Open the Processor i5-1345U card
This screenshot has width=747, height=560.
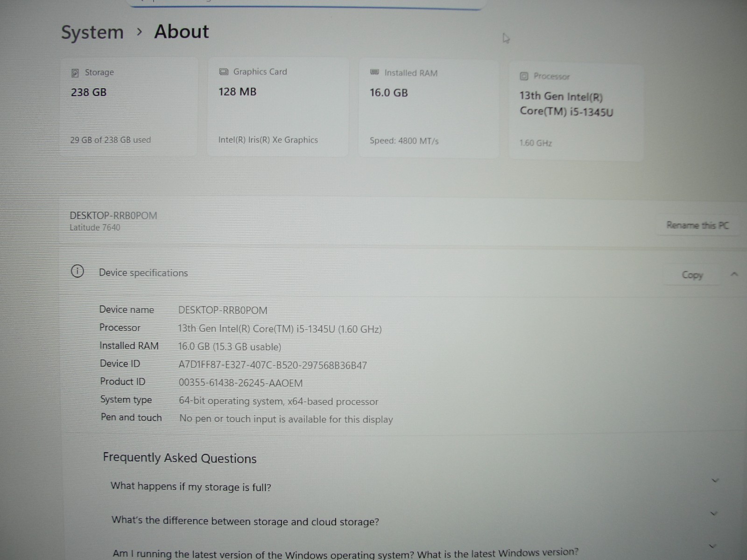pyautogui.click(x=576, y=112)
